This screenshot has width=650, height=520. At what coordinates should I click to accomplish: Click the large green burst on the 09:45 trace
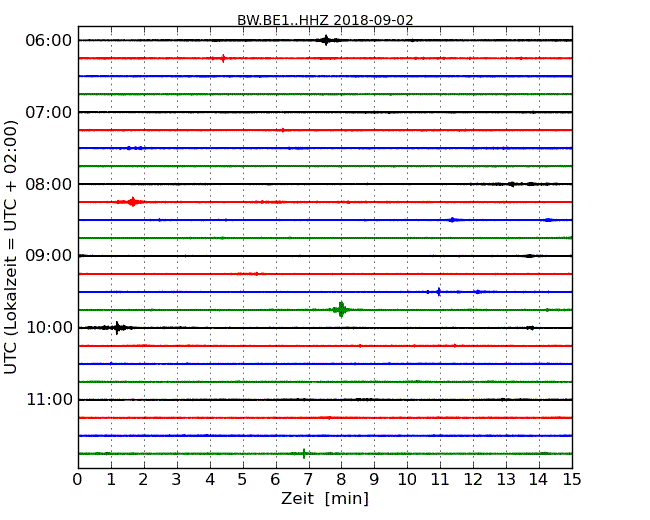pos(341,310)
